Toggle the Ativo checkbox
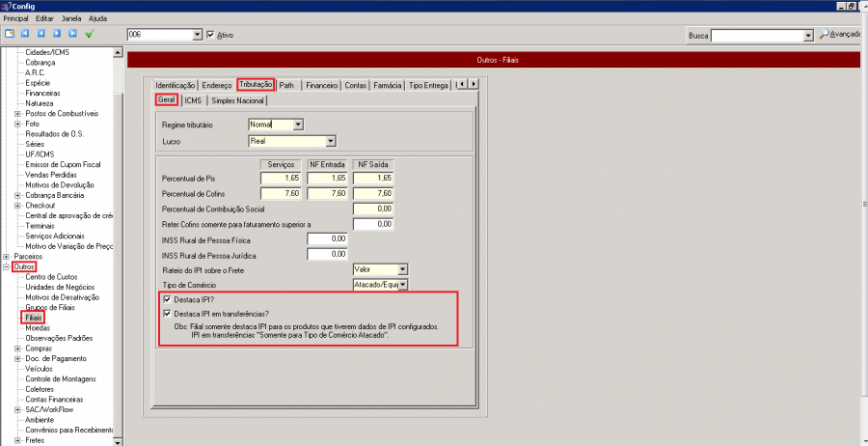The width and height of the screenshot is (868, 446). pos(210,35)
